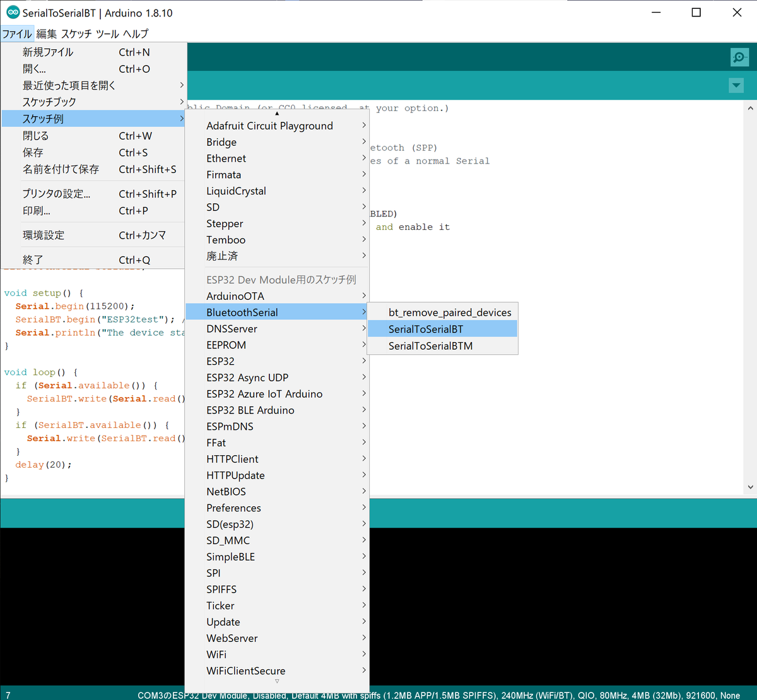
Task: Select スケッチ例 menu entry
Action: point(93,119)
